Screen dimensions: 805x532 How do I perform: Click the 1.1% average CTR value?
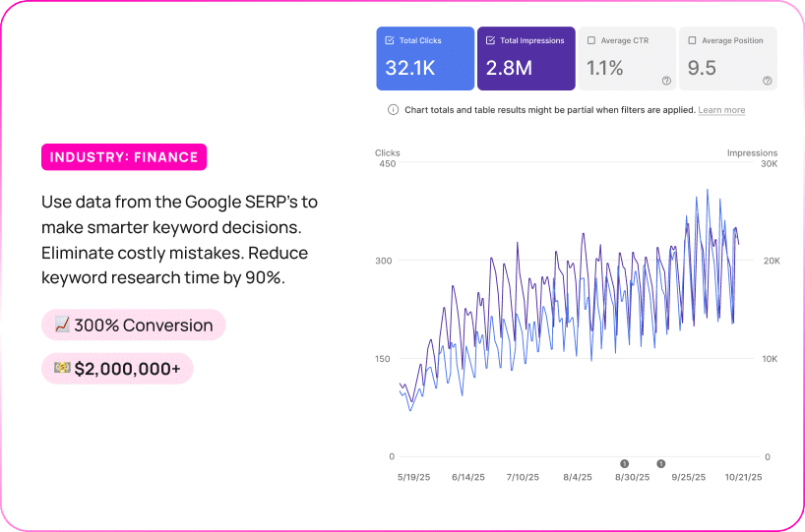(x=605, y=68)
